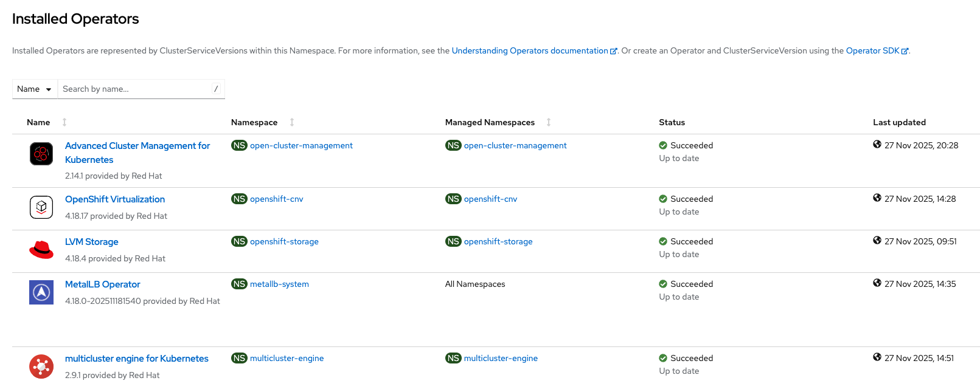The image size is (980, 389).
Task: Click the multicluster engine red logo
Action: (41, 367)
